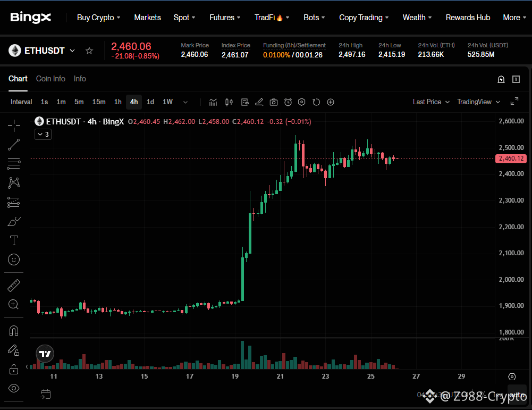Open the TradFi menu
This screenshot has height=410, width=532.
pyautogui.click(x=272, y=18)
